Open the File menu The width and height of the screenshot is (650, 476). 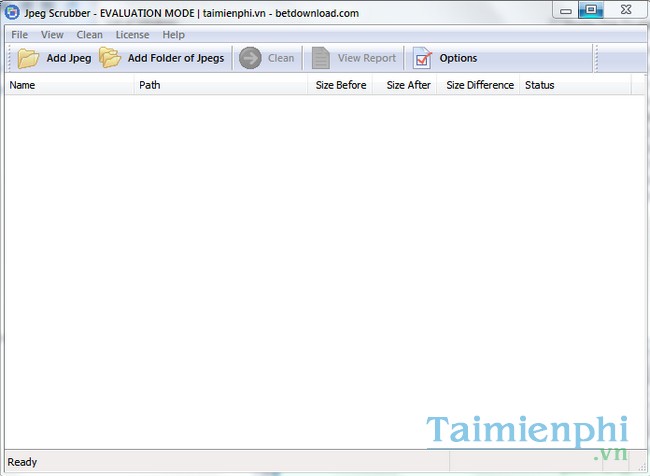coord(20,35)
